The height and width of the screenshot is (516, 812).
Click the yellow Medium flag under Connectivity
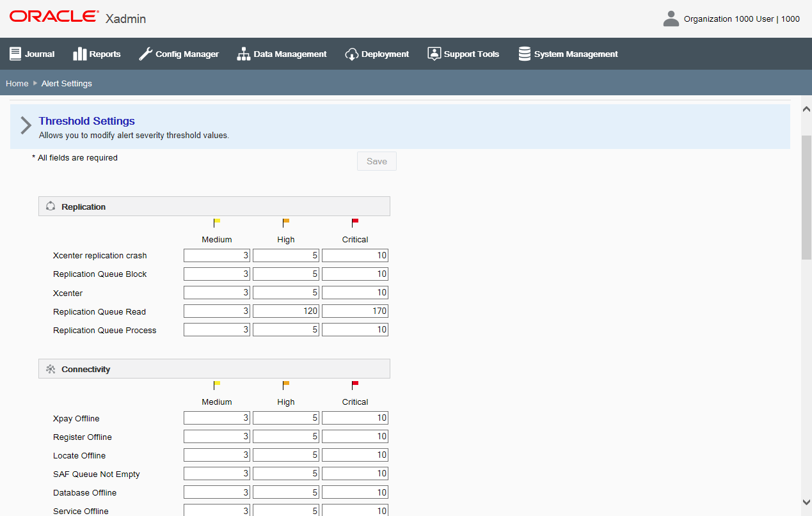(217, 386)
